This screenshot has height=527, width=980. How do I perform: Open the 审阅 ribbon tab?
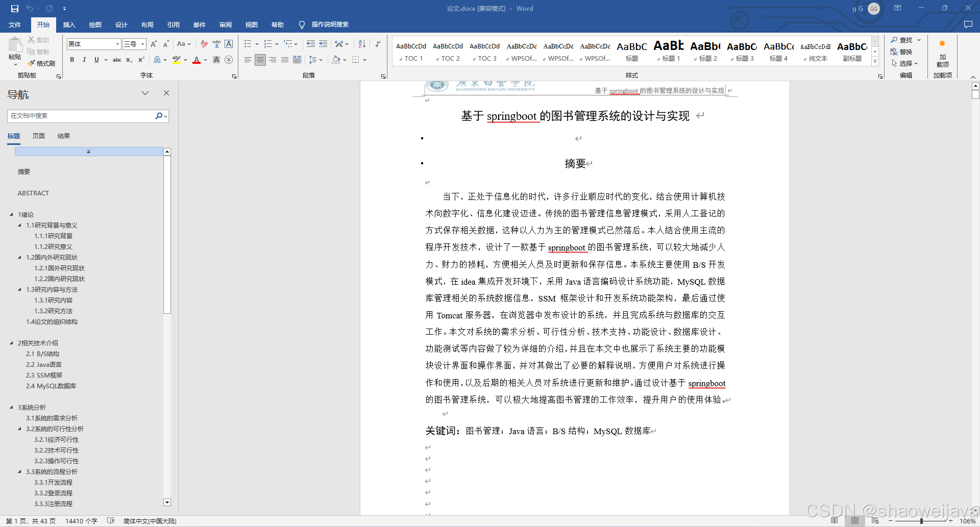point(225,24)
